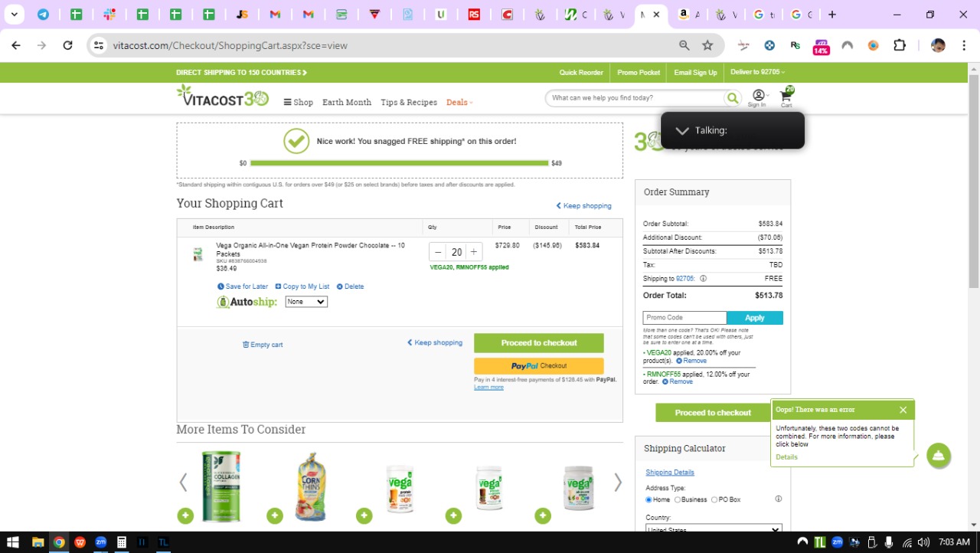This screenshot has height=553, width=980.
Task: Expand the Deals menu
Action: (459, 102)
